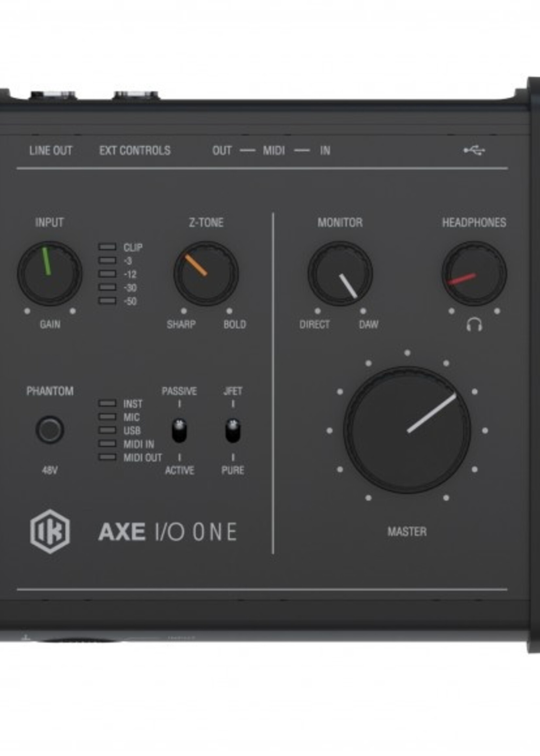Click the 'ACTIVE' label below the switch

(179, 470)
